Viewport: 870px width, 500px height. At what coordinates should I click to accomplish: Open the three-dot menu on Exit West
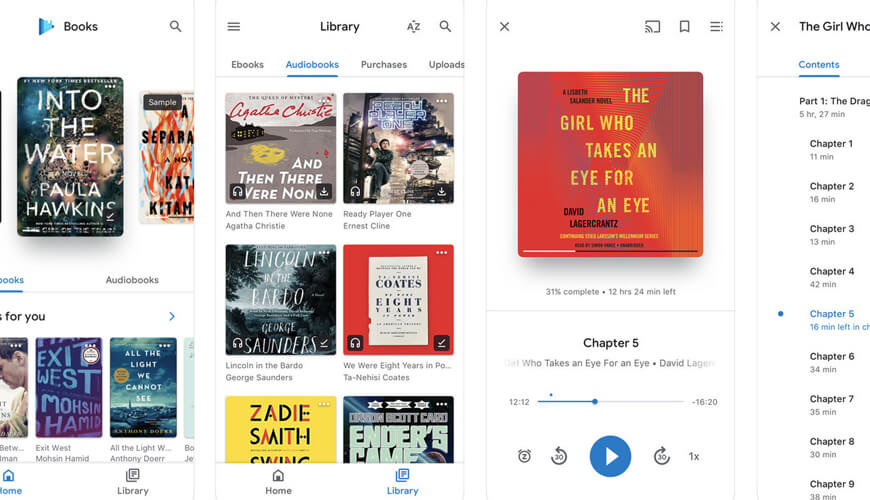[x=92, y=345]
